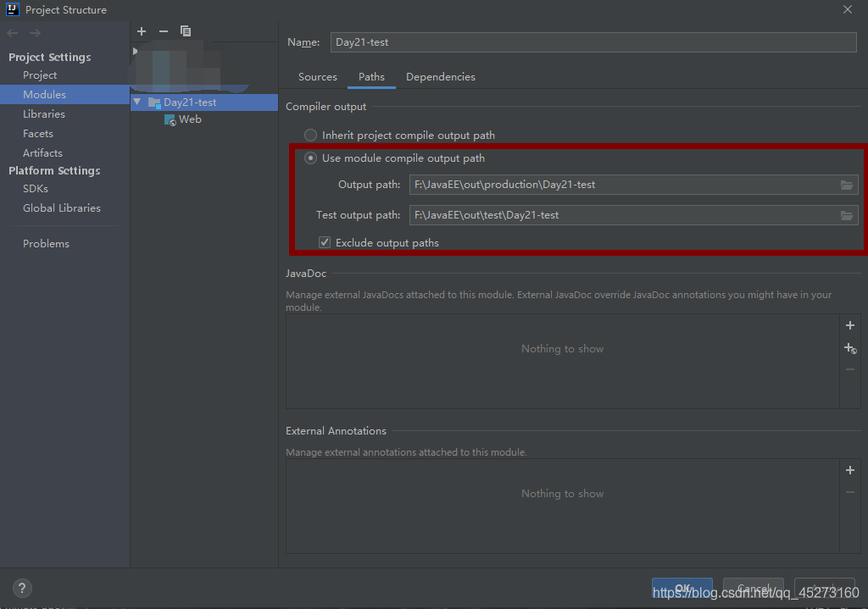Uncheck Exclude output paths

point(325,242)
